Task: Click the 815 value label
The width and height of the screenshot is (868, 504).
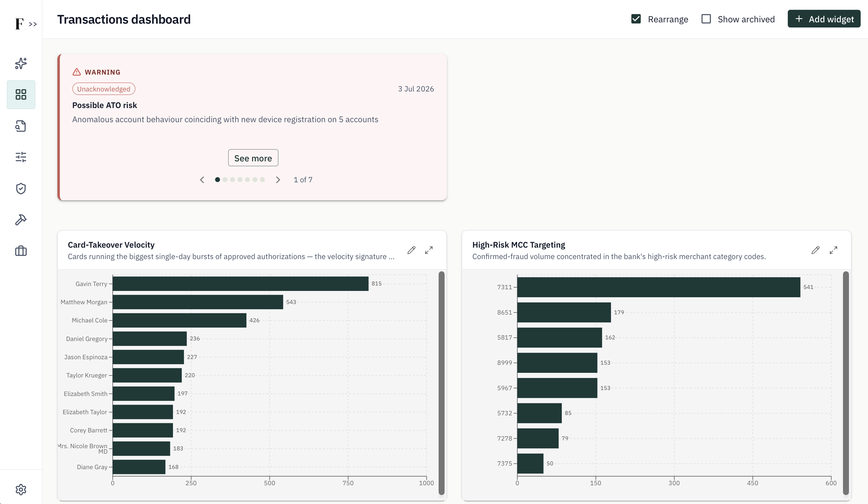Action: (x=376, y=283)
